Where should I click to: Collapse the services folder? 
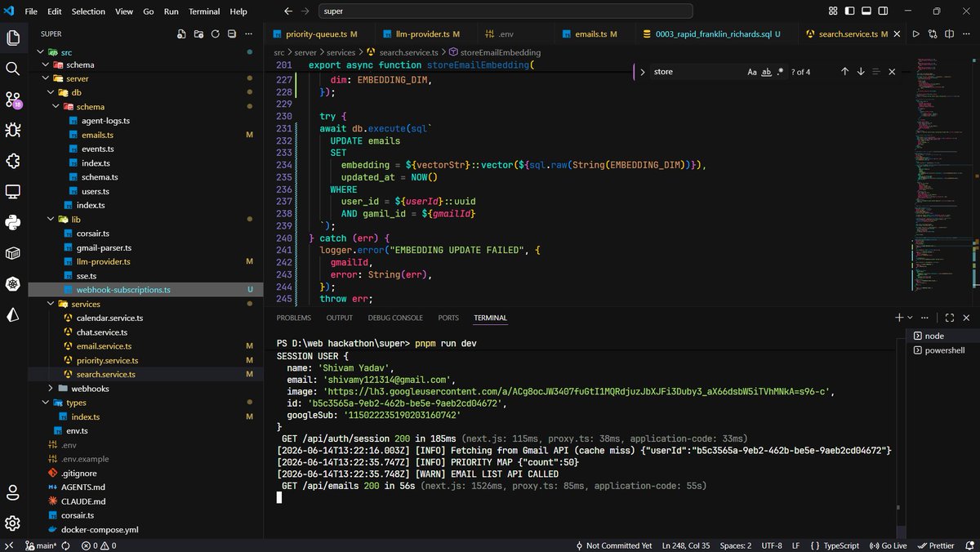click(x=51, y=304)
